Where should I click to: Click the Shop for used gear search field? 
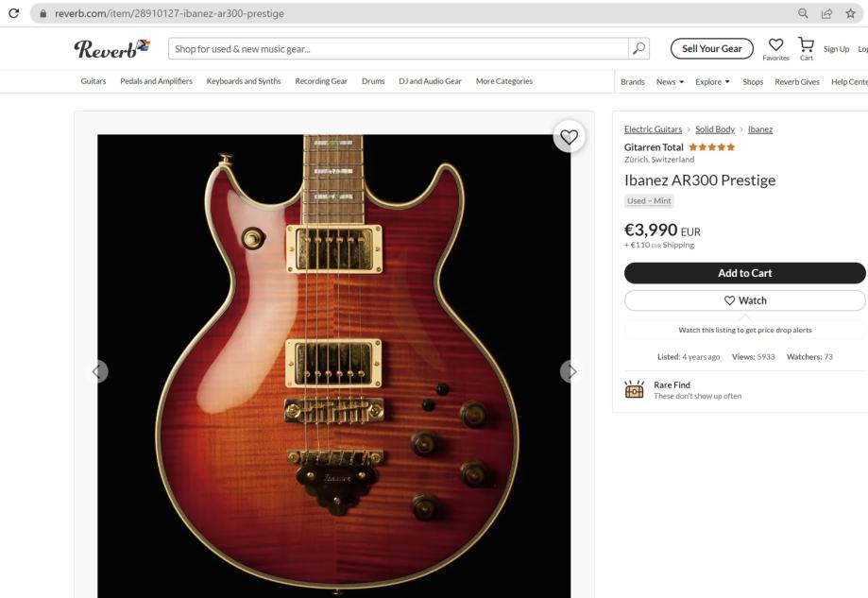397,49
